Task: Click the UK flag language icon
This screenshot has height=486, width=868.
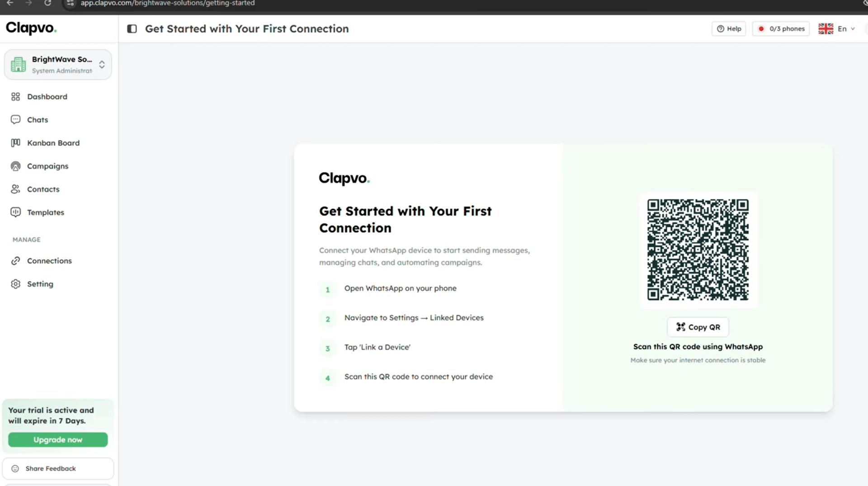Action: [x=826, y=28]
